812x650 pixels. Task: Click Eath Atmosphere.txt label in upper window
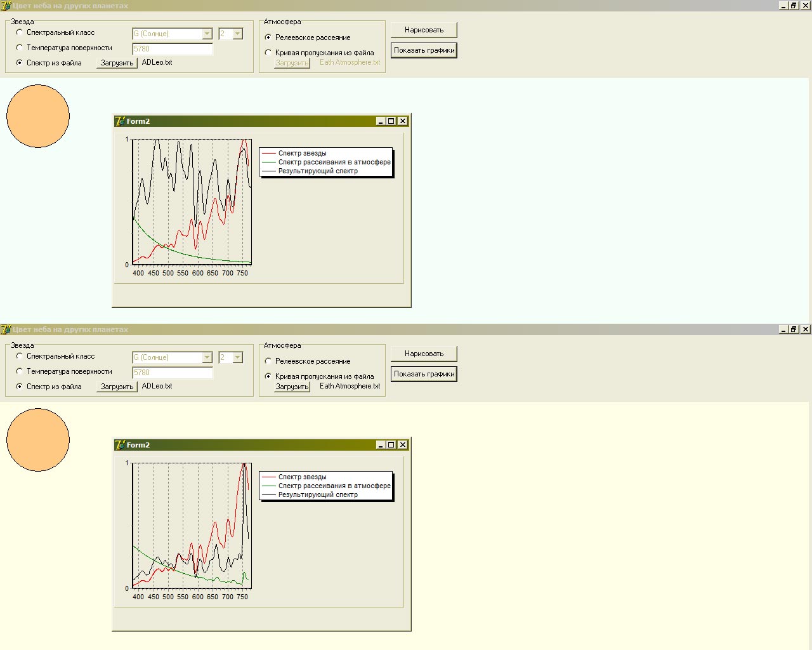pyautogui.click(x=350, y=62)
